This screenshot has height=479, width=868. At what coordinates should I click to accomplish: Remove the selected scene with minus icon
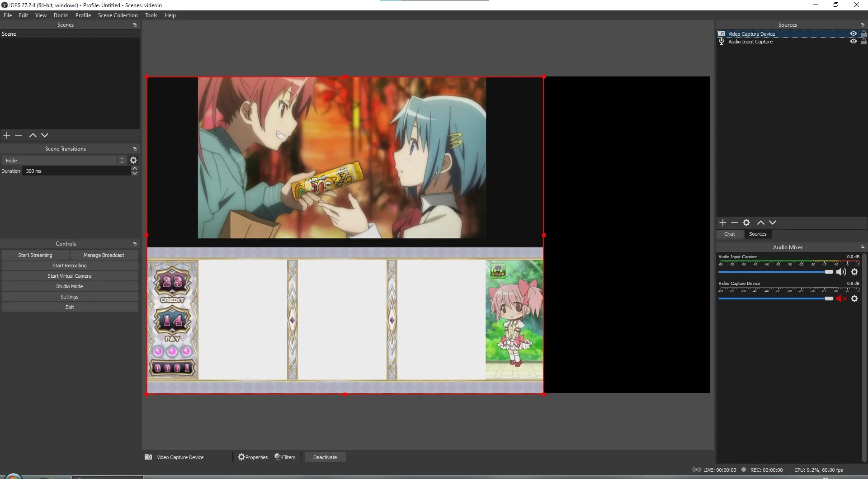(x=19, y=135)
